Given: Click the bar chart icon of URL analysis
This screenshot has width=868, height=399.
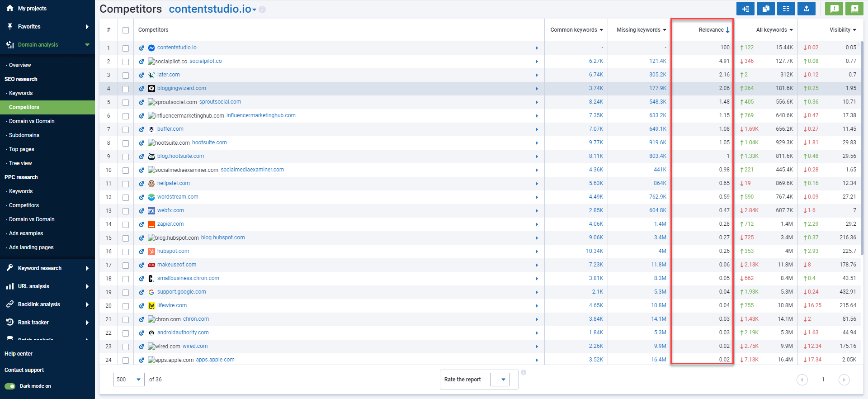Looking at the screenshot, I should pos(10,286).
